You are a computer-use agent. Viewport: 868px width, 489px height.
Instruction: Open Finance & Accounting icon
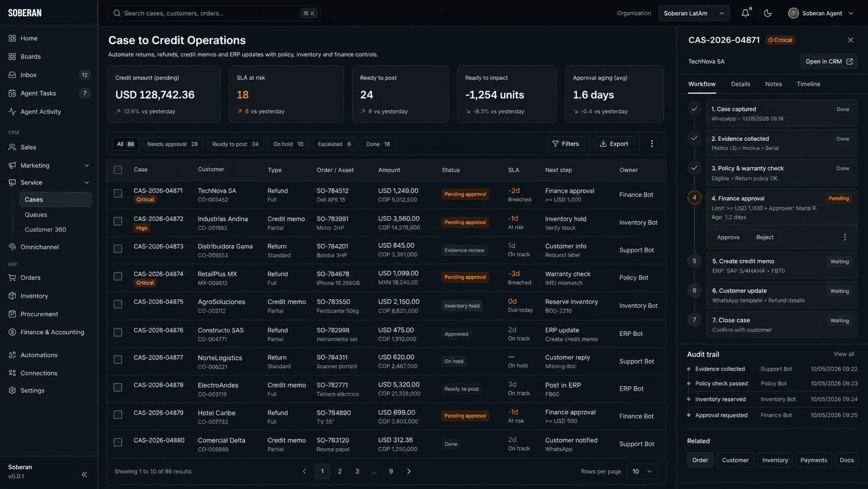[x=12, y=333]
